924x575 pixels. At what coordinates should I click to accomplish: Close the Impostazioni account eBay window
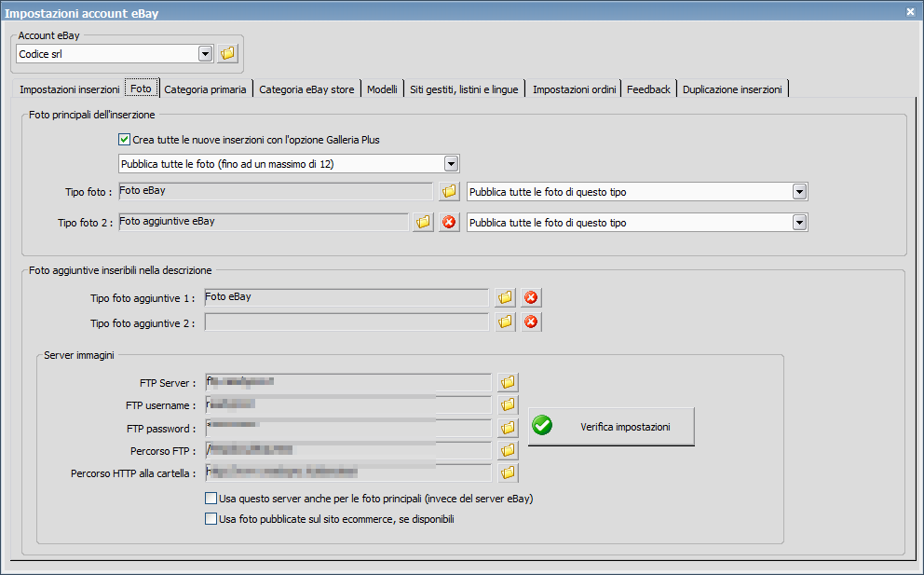pos(910,12)
